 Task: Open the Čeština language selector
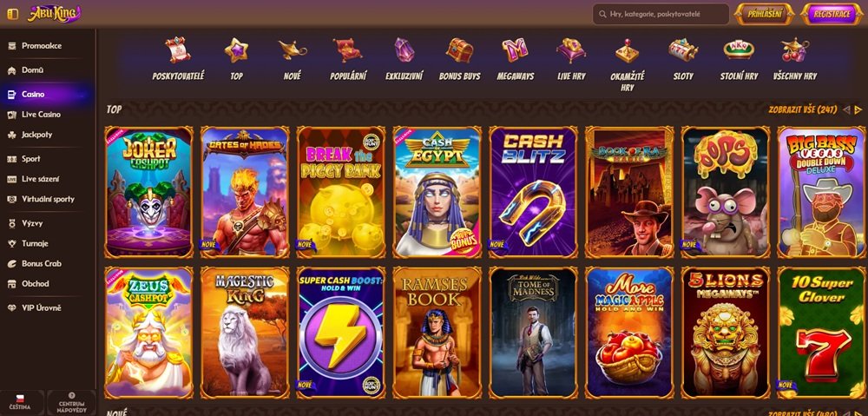click(21, 403)
